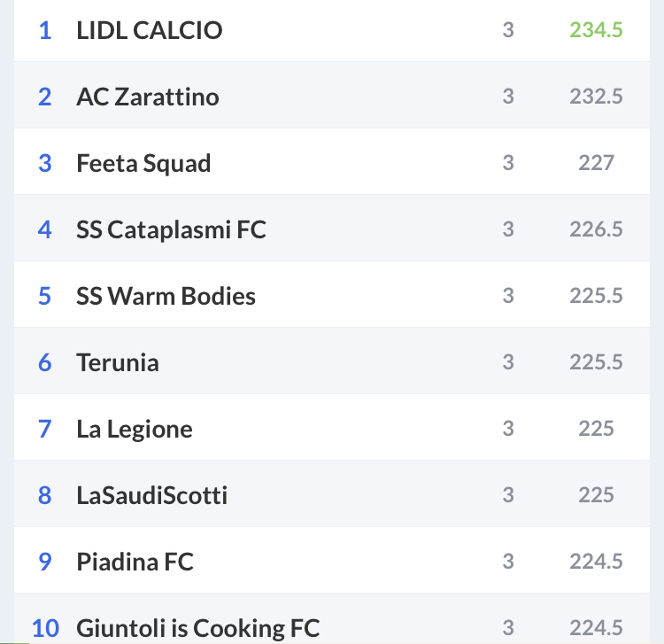Open Piadina FC team row
This screenshot has width=664, height=644.
[x=332, y=560]
